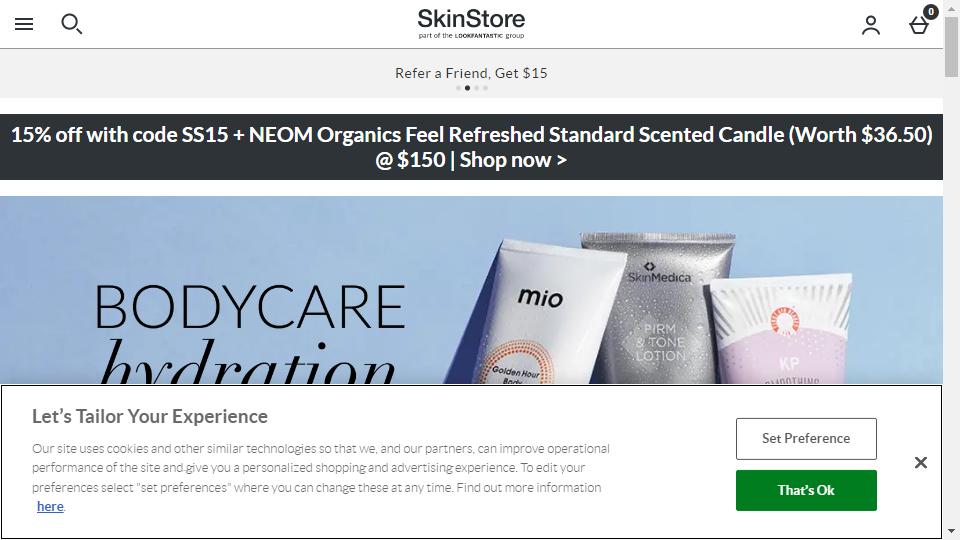Image resolution: width=960 pixels, height=540 pixels.
Task: Click the SkinStore logo
Action: [471, 23]
